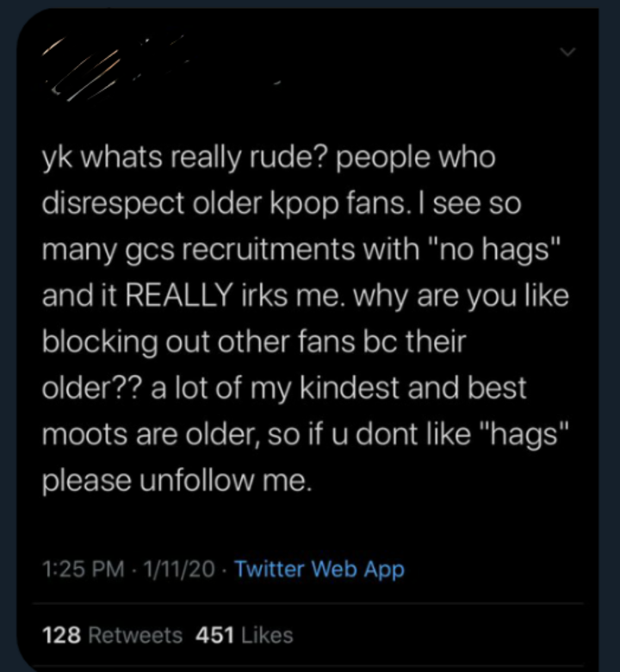Click 'gcs recruitments' in the tweet text
The height and width of the screenshot is (672, 620).
(x=239, y=251)
